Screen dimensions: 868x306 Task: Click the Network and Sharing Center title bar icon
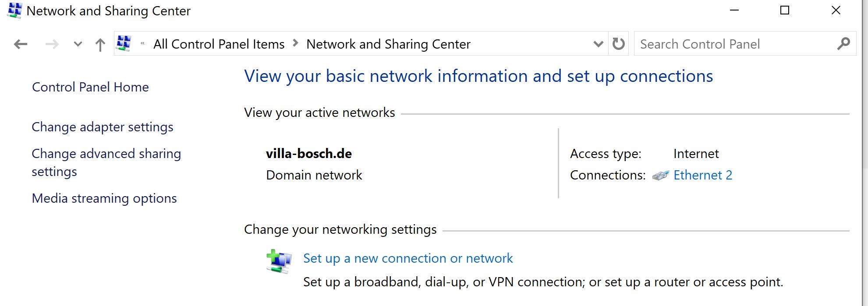click(14, 10)
